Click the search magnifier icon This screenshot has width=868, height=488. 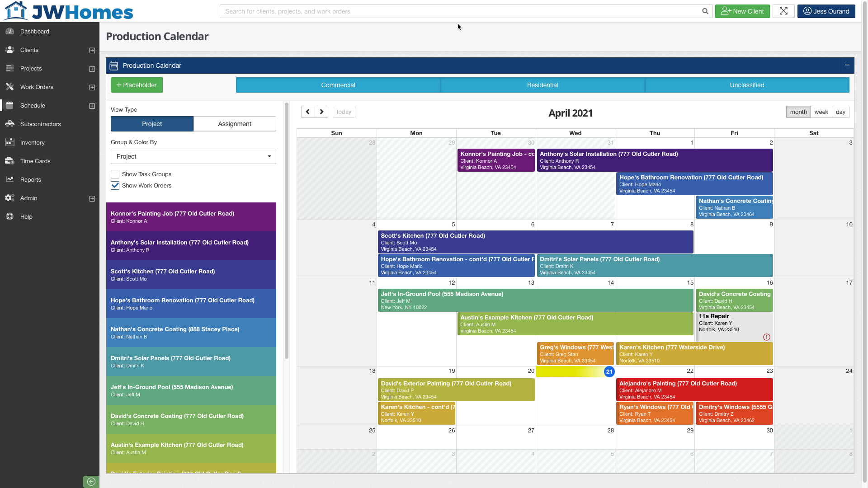[705, 11]
